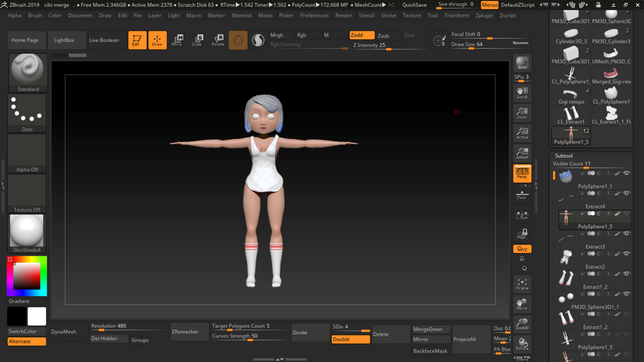The width and height of the screenshot is (644, 362).
Task: Activate the Edit mode button
Action: (137, 40)
